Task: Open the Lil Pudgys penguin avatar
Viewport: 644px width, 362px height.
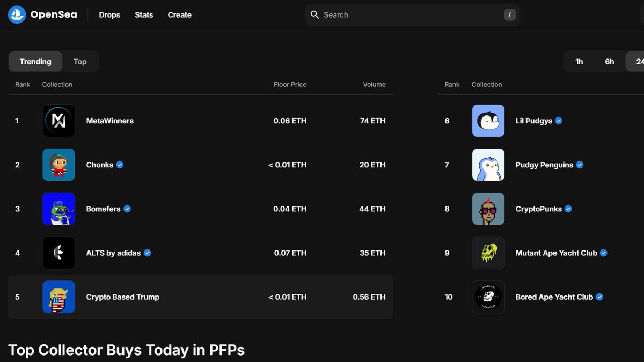Action: click(488, 121)
